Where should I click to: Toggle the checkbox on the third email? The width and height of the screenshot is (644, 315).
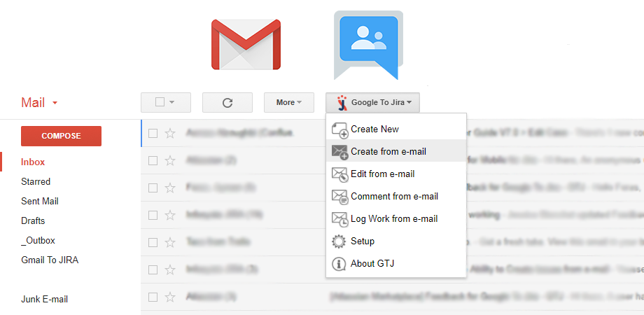tap(153, 188)
